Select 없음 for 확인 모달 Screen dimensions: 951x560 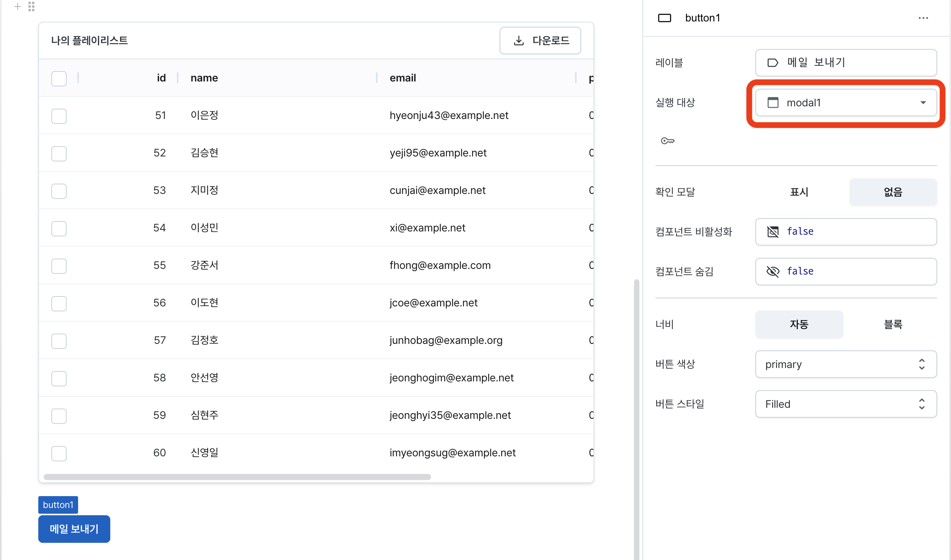[x=893, y=192]
